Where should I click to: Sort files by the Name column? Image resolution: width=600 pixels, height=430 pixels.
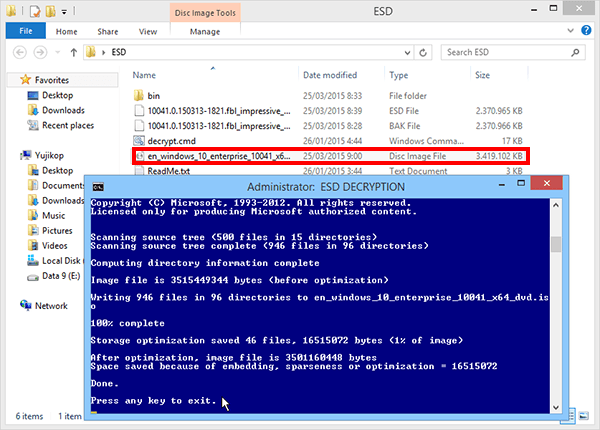(144, 75)
